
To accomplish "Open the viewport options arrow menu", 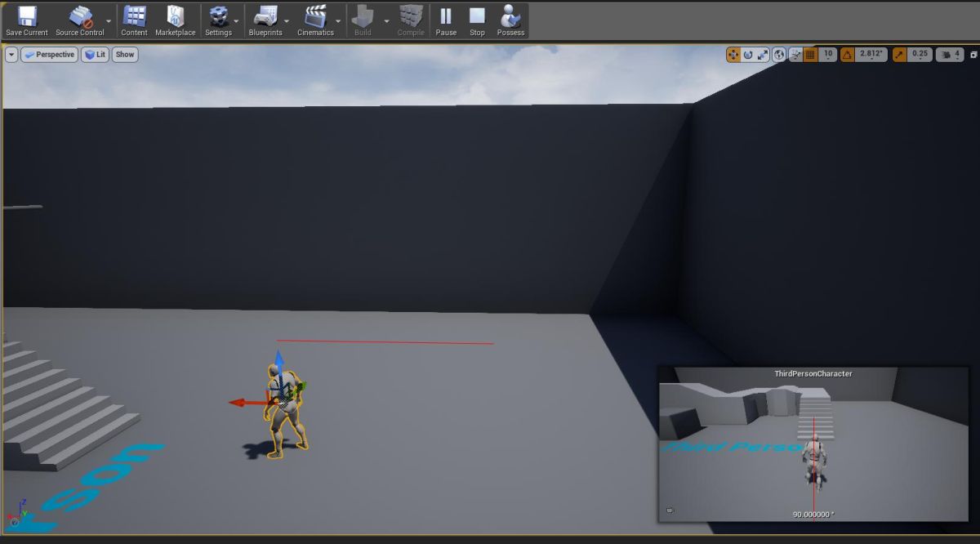I will tap(11, 55).
